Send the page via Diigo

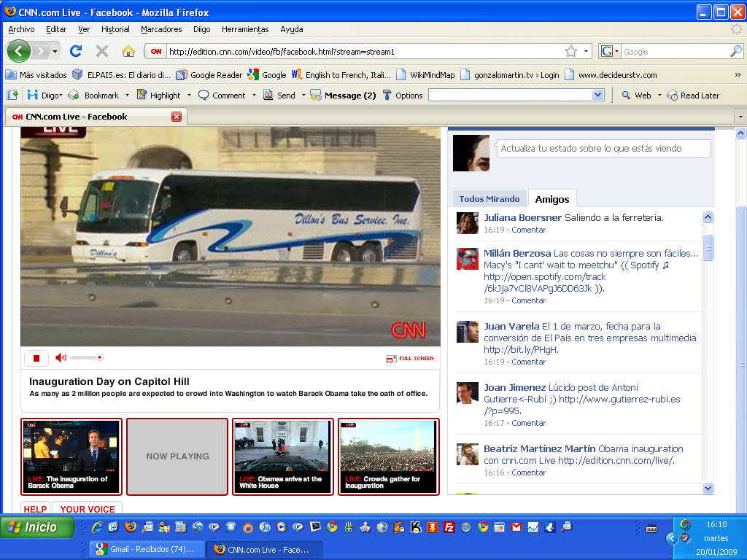tap(279, 96)
